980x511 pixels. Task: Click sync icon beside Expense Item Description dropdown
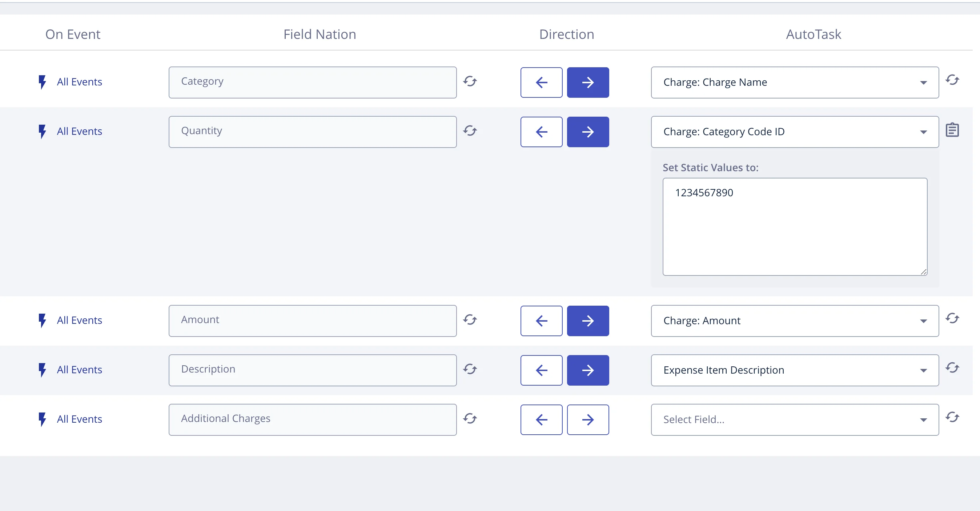pyautogui.click(x=952, y=368)
